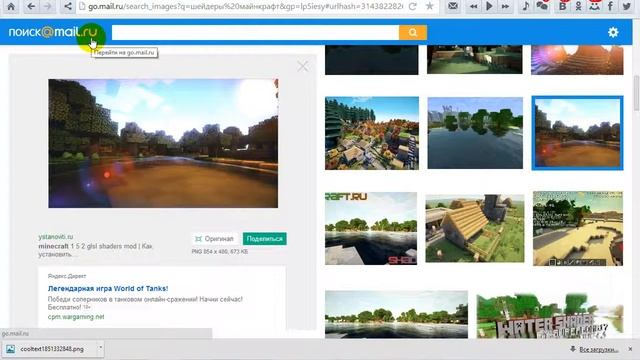
Task: Select the sandy path gameplay thumbnail
Action: pyautogui.click(x=578, y=229)
